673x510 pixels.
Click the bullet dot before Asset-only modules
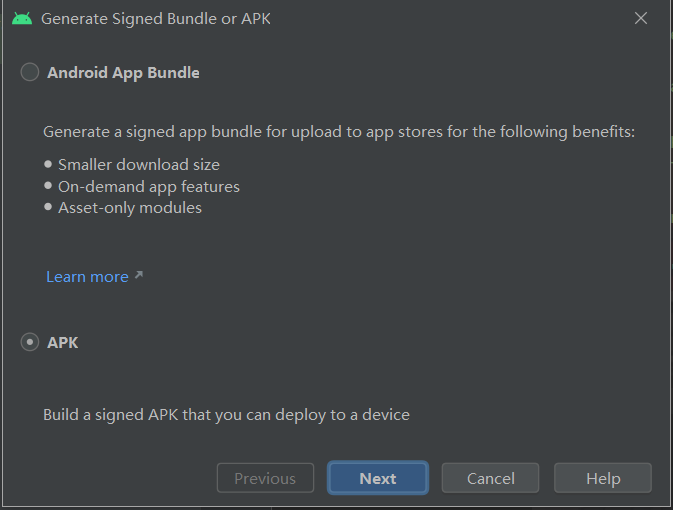pyautogui.click(x=48, y=208)
